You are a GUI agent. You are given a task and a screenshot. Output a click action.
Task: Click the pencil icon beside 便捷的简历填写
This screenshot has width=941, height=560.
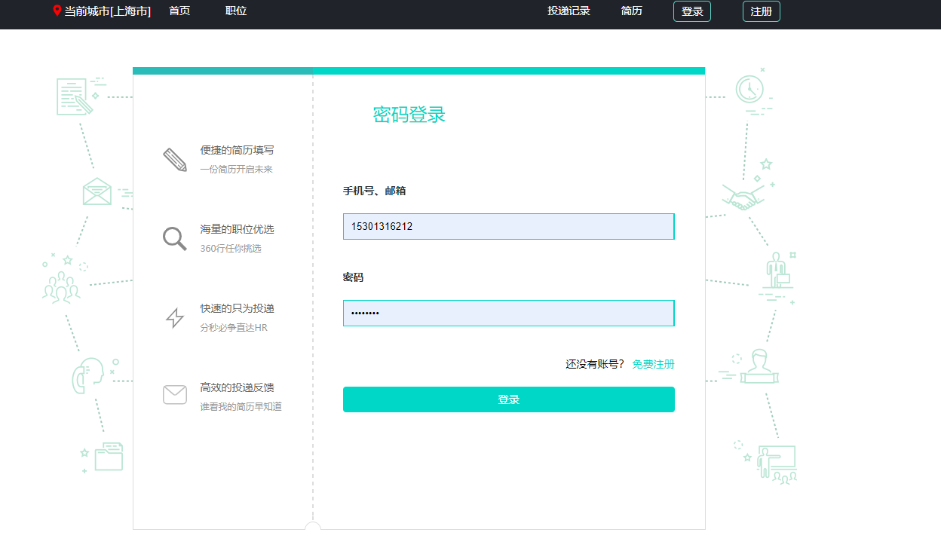point(175,160)
